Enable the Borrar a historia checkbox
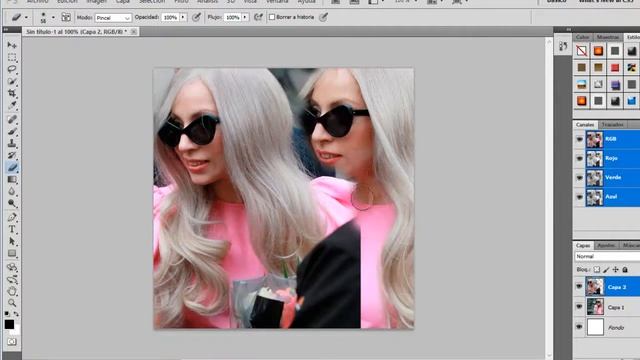Screen dimensions: 640x360 (x=272, y=17)
